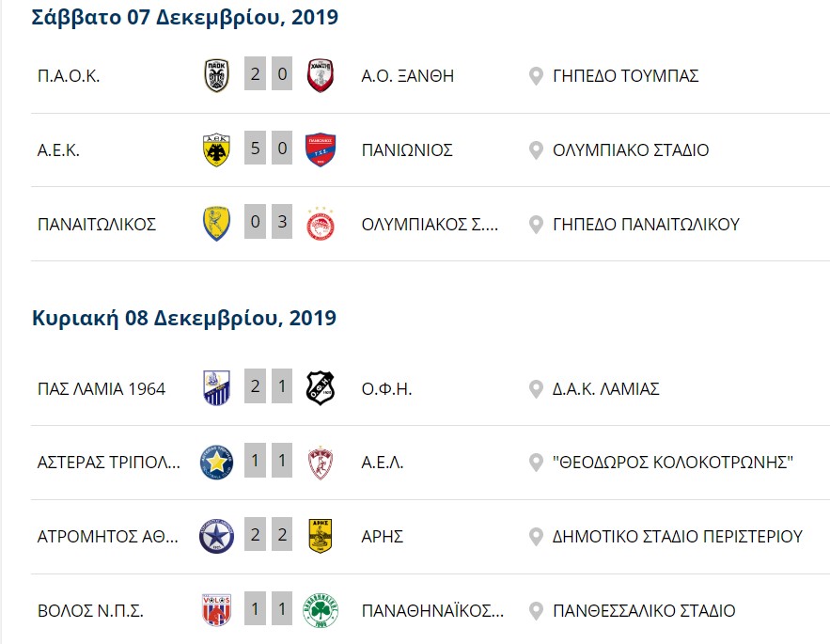Click the Παναθηναϊκός green shamrock crest
The height and width of the screenshot is (644, 830).
tap(321, 610)
